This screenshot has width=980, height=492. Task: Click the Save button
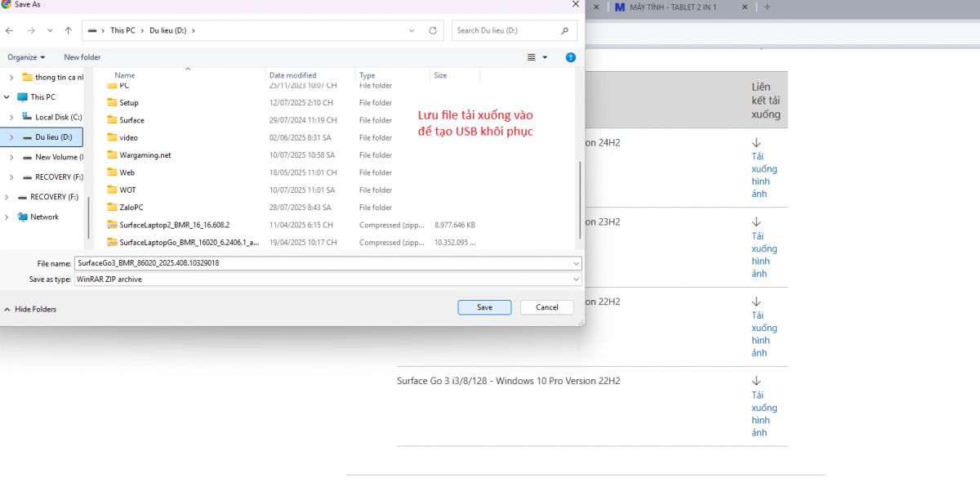coord(484,306)
